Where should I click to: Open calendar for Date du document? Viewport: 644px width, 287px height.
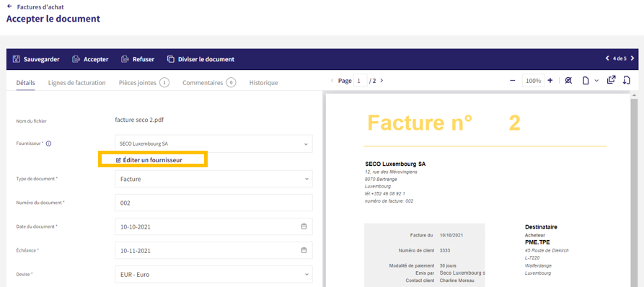click(x=304, y=226)
